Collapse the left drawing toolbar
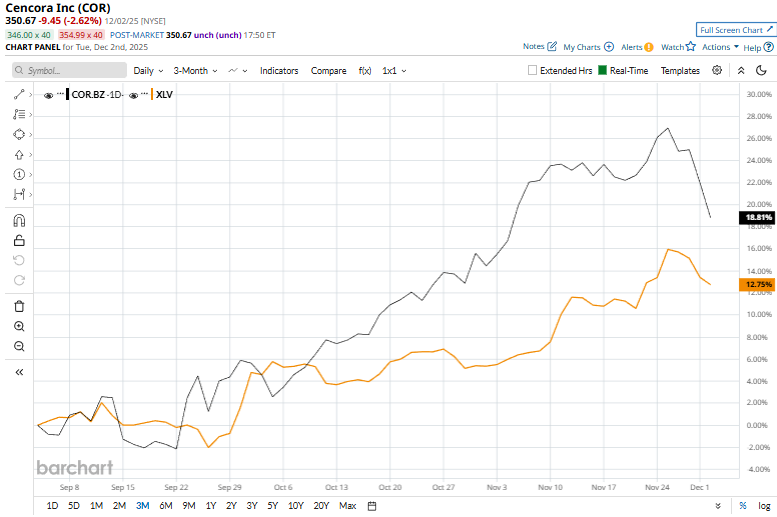This screenshot has height=517, width=777. tap(19, 372)
